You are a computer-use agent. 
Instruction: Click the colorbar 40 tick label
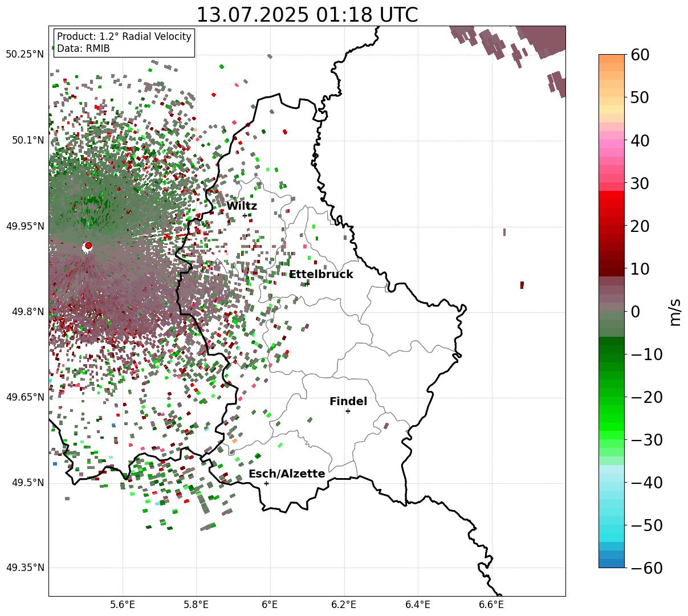point(639,140)
